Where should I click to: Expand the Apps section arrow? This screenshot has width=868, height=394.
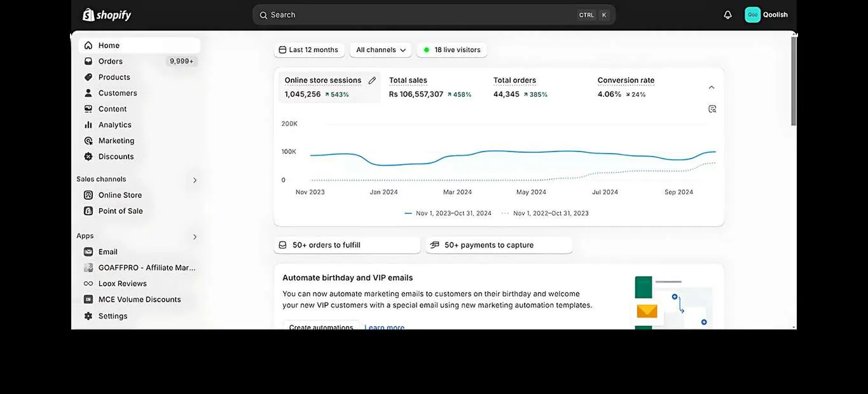tap(195, 237)
